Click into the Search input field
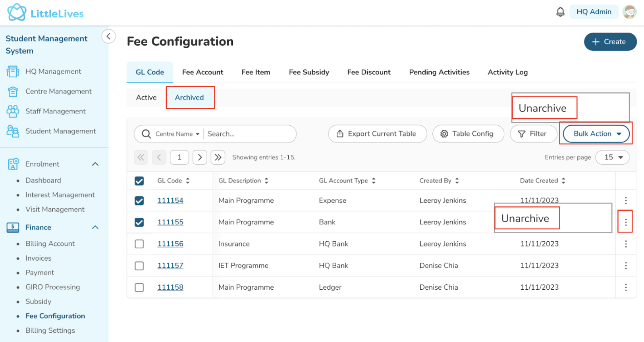 pyautogui.click(x=248, y=134)
